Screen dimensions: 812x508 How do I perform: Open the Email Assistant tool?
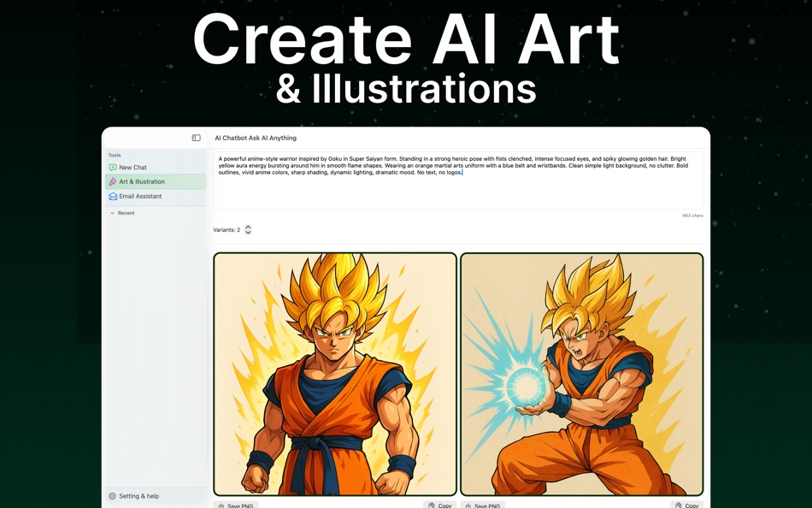[x=156, y=196]
